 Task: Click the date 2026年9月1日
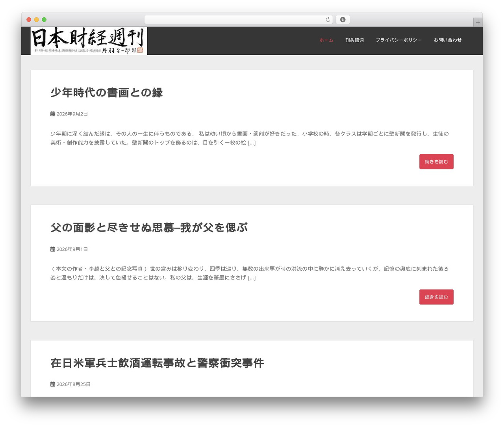(72, 249)
